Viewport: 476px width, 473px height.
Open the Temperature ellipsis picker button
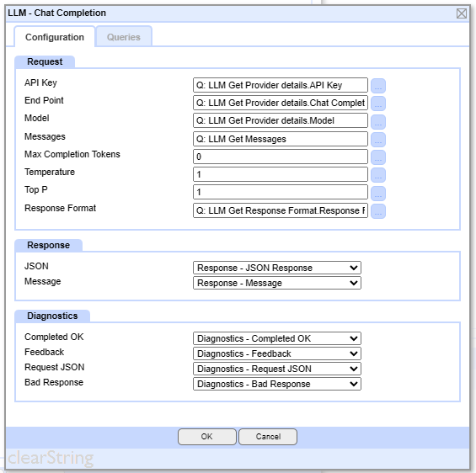(x=378, y=175)
